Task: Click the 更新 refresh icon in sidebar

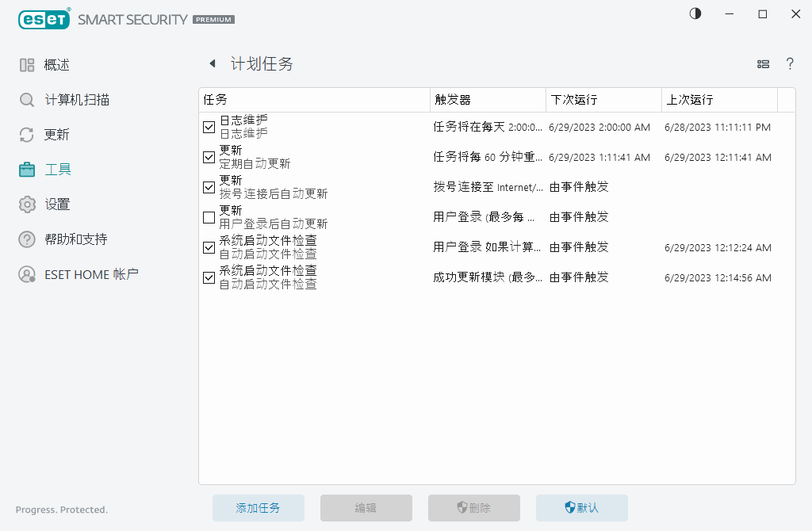Action: 26,134
